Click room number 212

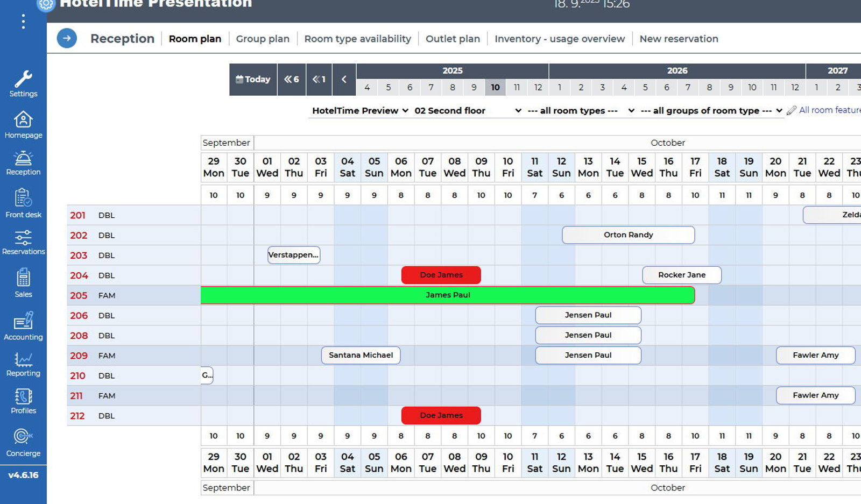point(77,416)
